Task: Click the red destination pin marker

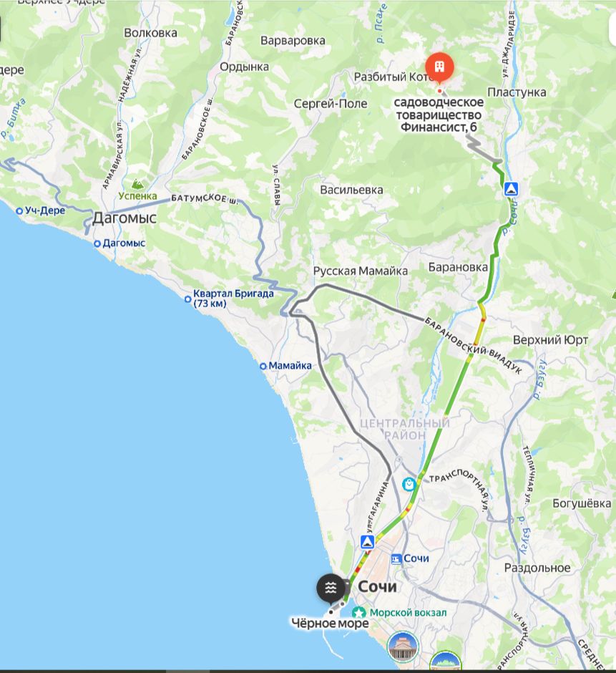Action: [x=440, y=68]
